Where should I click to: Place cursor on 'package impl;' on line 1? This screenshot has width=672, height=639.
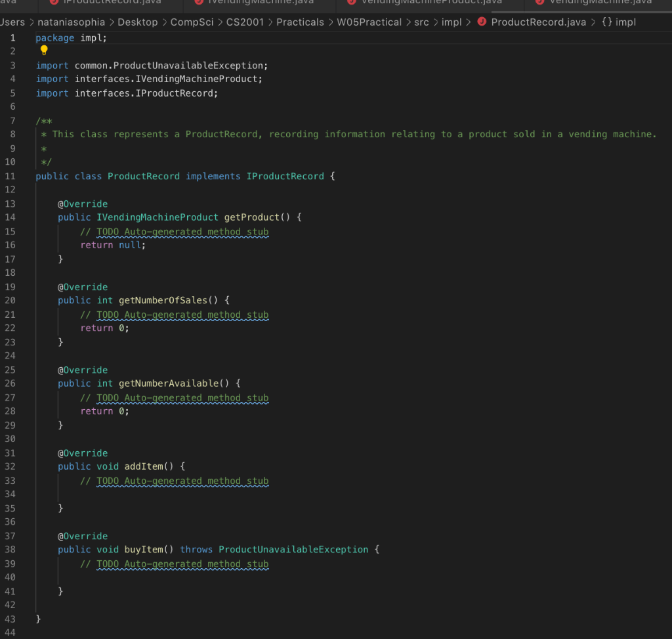pos(71,37)
